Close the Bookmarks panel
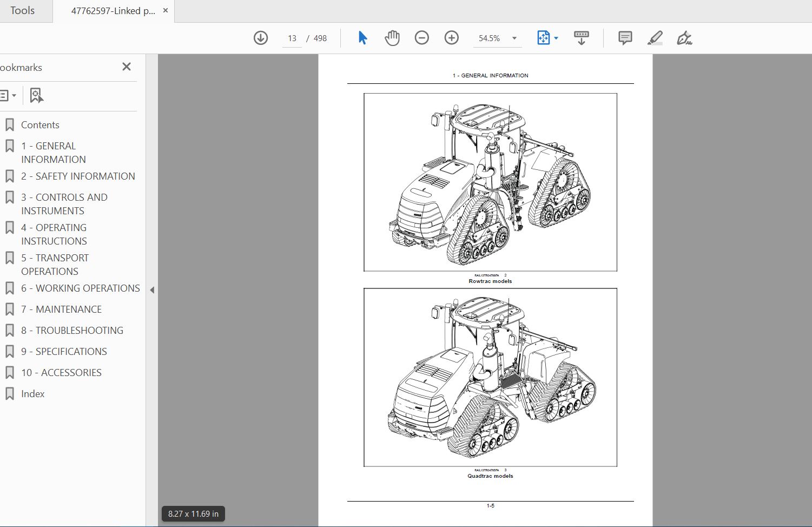Viewport: 812px width, 527px height. 127,67
